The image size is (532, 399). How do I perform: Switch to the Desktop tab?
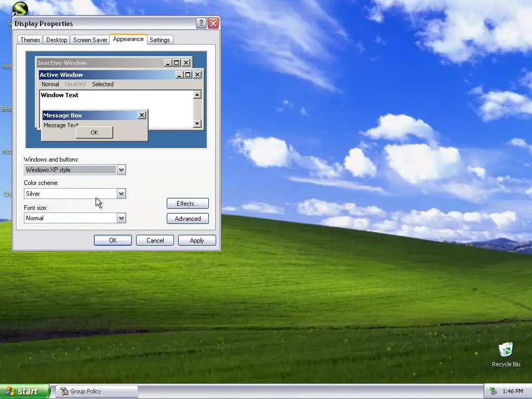pyautogui.click(x=57, y=40)
